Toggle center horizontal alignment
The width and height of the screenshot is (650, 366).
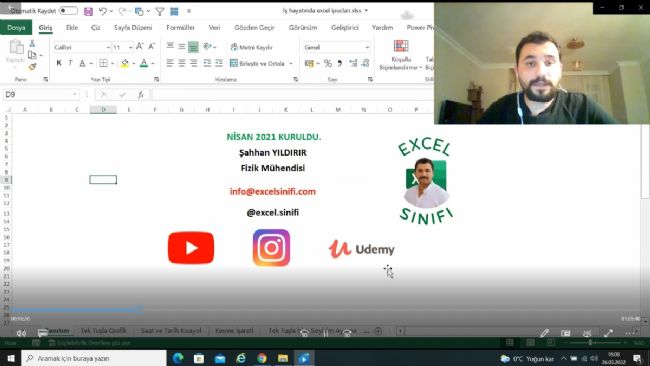182,63
